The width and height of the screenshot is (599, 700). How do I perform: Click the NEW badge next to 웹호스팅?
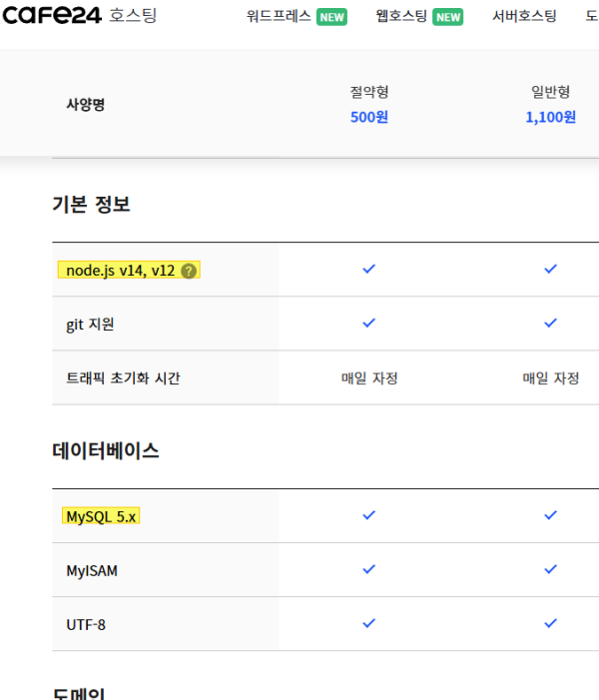[x=448, y=17]
